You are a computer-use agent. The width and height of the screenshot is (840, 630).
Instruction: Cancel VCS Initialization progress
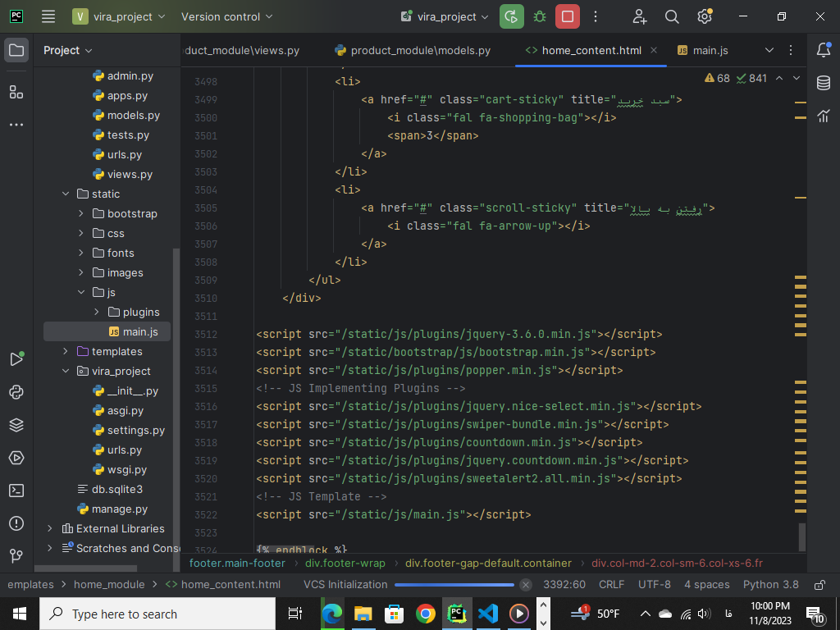click(526, 585)
